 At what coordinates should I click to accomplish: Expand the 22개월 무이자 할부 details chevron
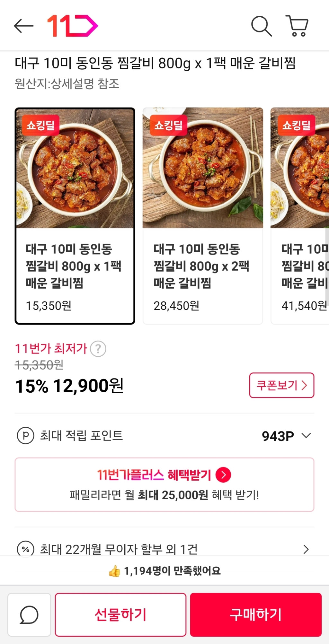point(306,549)
